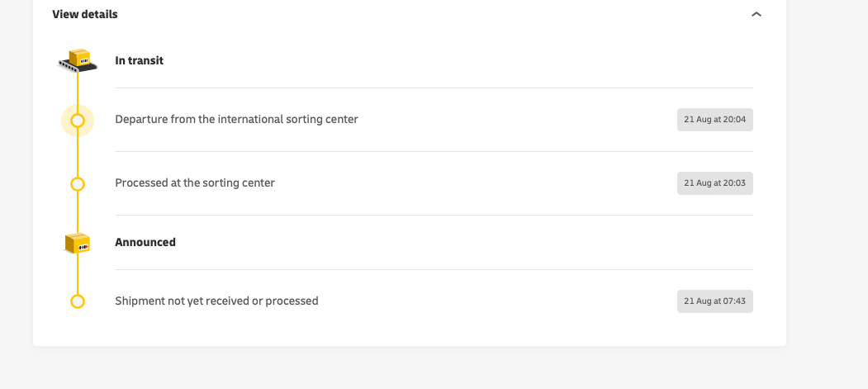Collapse the View details chevron

coord(756,14)
